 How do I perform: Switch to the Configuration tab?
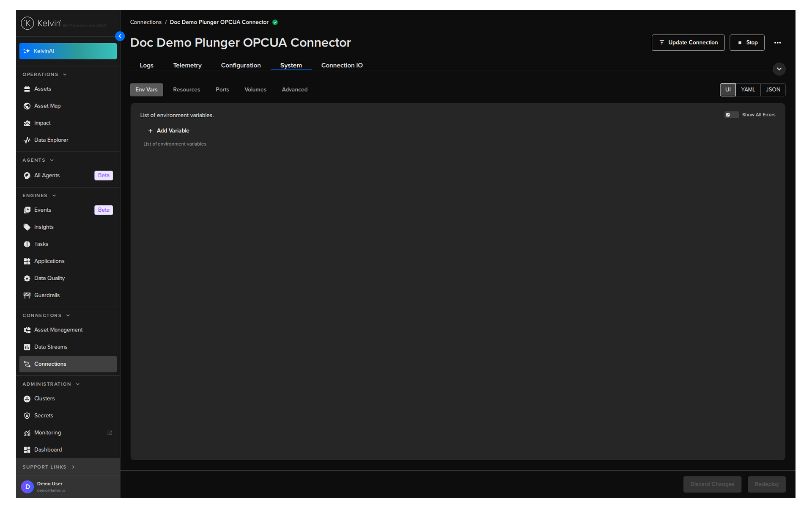[x=241, y=65]
